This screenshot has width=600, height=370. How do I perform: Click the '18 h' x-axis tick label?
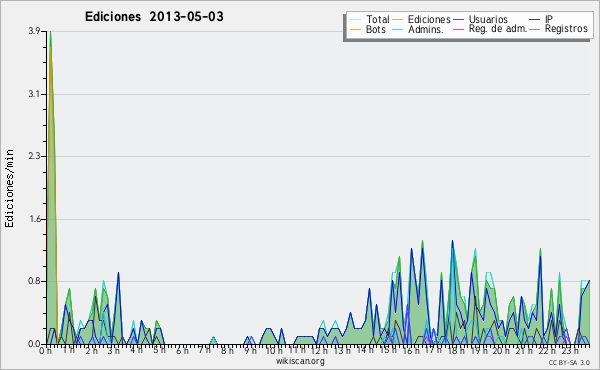click(456, 350)
